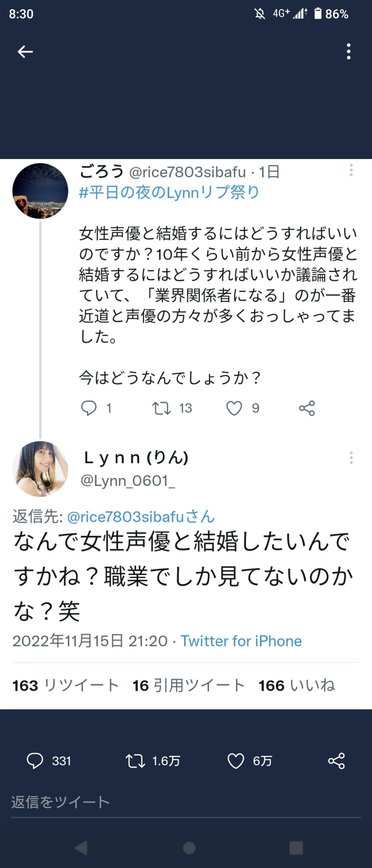Reply to ごろう's tweet via comment icon
The width and height of the screenshot is (372, 868).
point(89,408)
